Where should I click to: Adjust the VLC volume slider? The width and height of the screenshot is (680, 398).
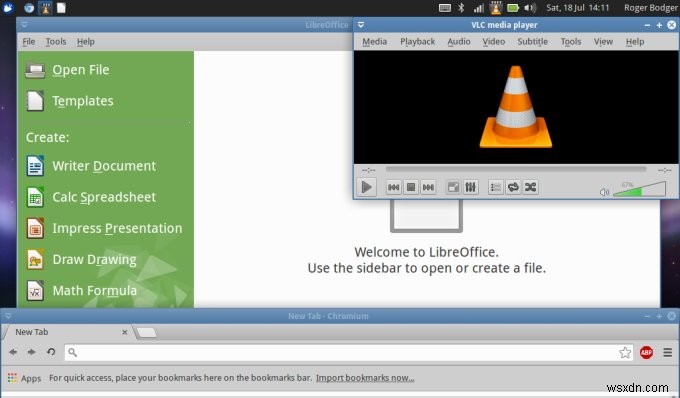point(639,189)
